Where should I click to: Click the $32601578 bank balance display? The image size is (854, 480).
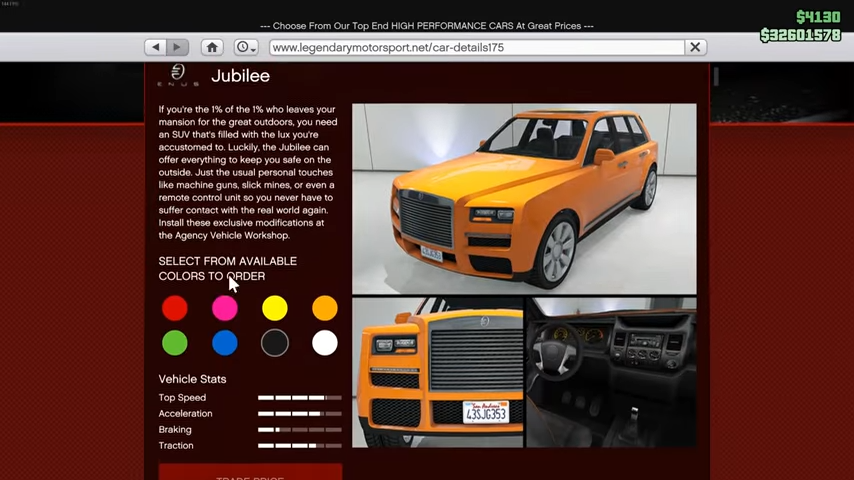coord(801,35)
